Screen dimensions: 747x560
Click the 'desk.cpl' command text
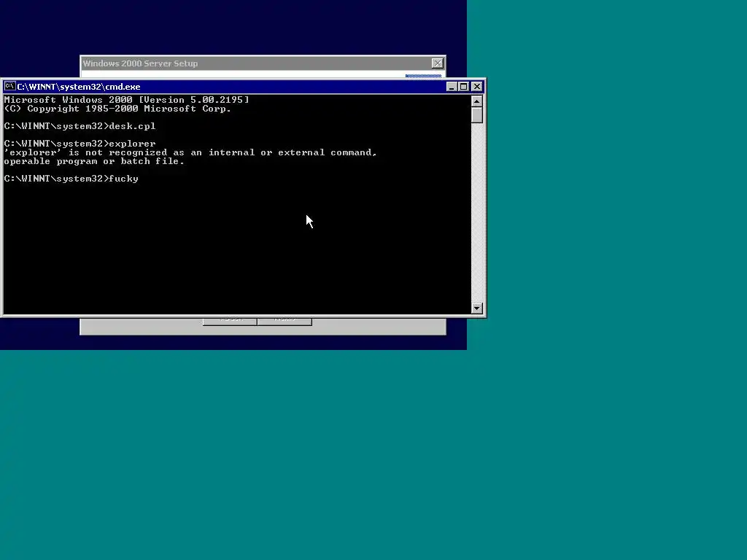(133, 126)
